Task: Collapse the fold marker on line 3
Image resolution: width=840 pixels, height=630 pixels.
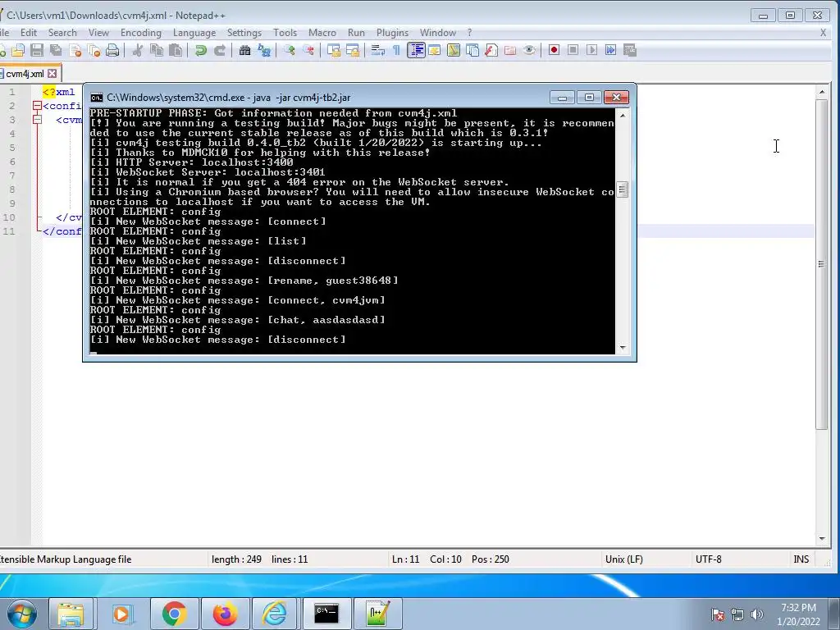Action: point(37,120)
